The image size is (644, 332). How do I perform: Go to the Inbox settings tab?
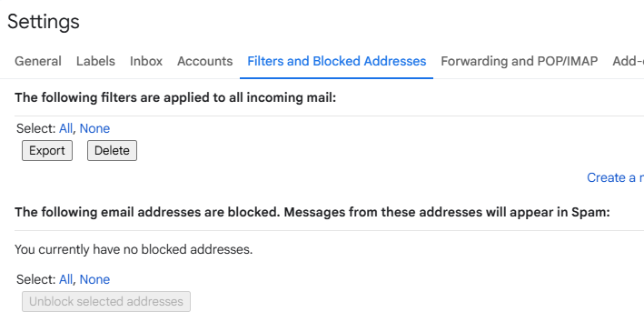point(146,61)
